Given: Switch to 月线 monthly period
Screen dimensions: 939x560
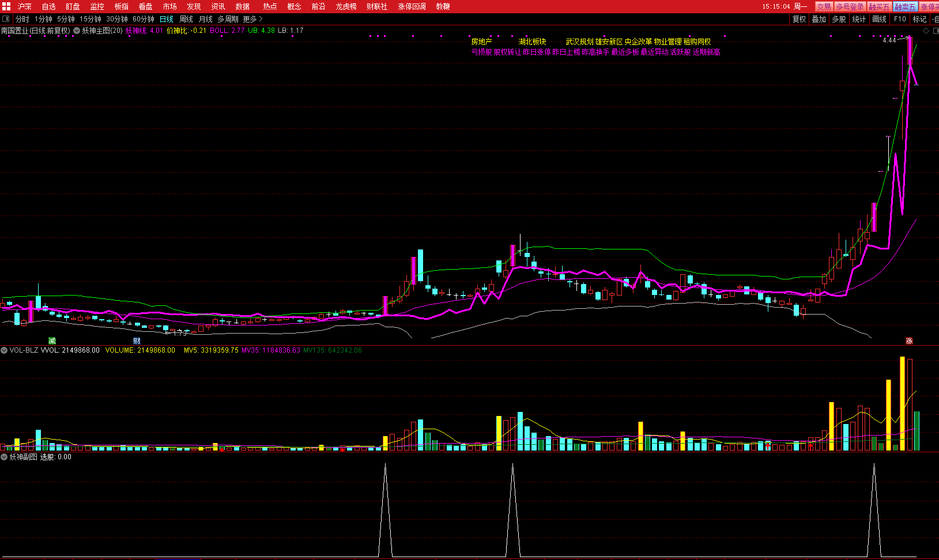Looking at the screenshot, I should tap(206, 19).
